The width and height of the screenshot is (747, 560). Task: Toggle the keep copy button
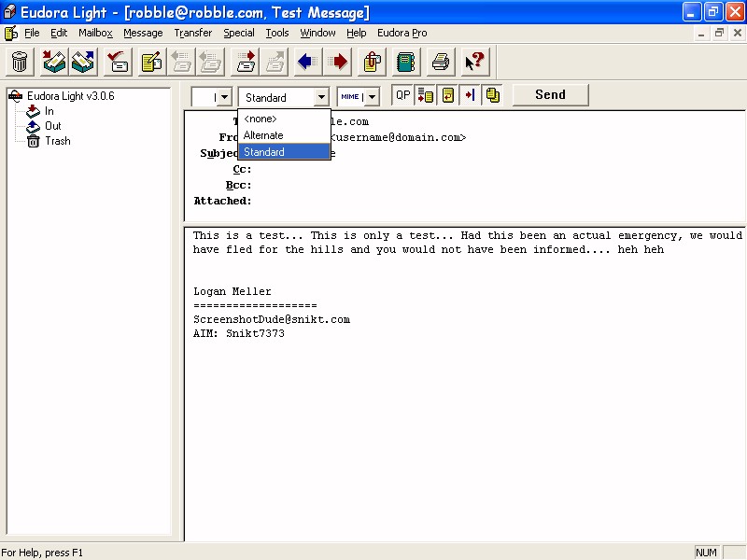click(493, 95)
